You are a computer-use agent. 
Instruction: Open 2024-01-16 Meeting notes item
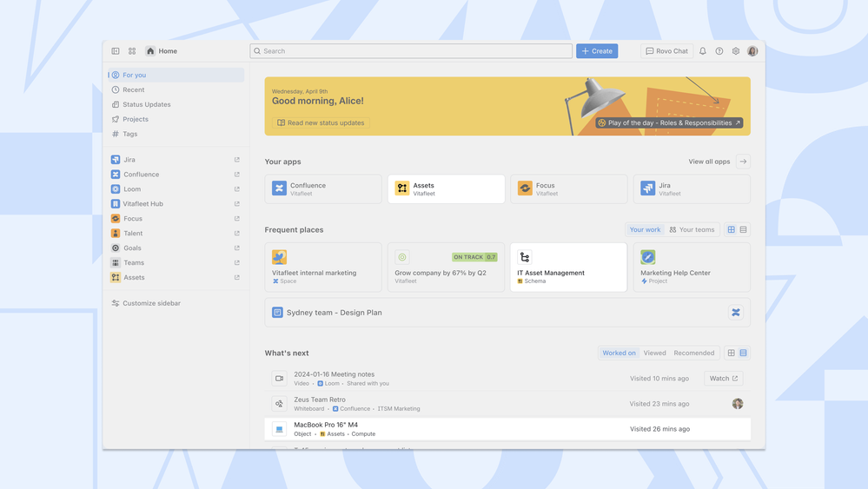click(507, 379)
